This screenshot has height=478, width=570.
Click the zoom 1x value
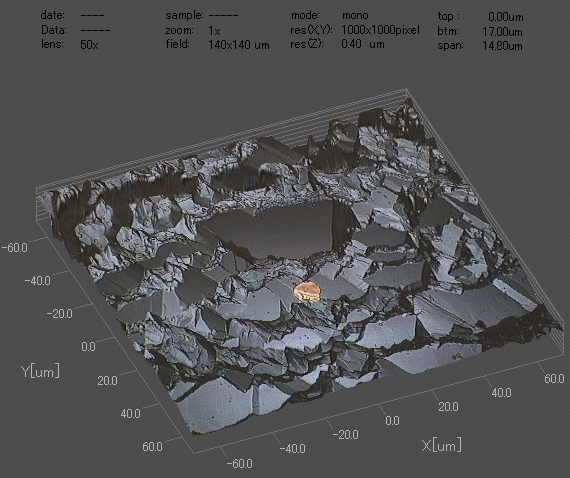coord(214,31)
